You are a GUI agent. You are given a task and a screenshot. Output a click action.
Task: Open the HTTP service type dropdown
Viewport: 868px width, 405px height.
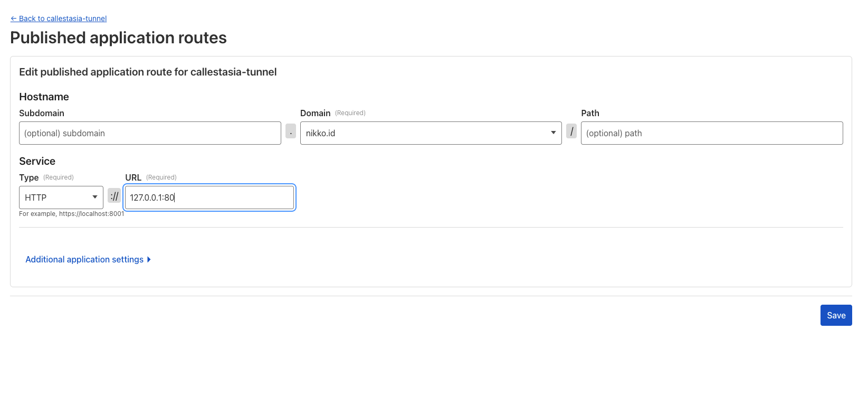61,197
